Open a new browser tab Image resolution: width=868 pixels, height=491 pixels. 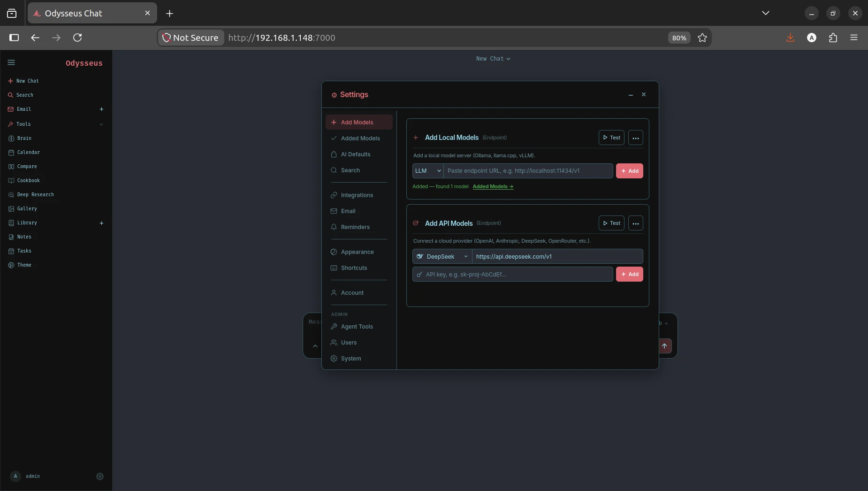click(x=170, y=13)
